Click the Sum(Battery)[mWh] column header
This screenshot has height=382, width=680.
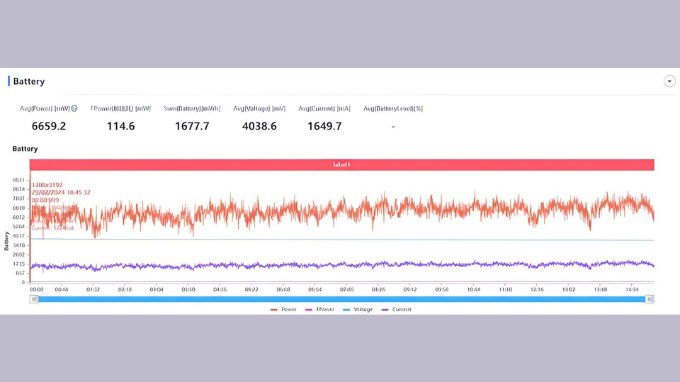192,108
